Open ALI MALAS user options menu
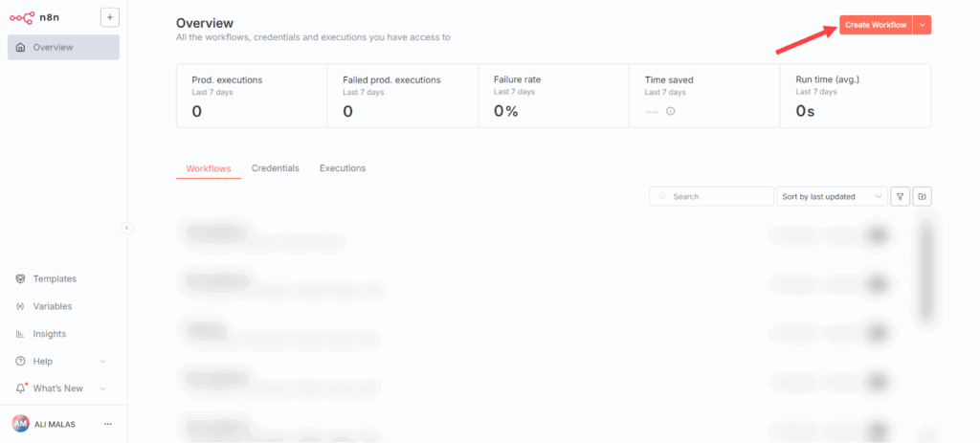Image resolution: width=980 pixels, height=443 pixels. (108, 424)
